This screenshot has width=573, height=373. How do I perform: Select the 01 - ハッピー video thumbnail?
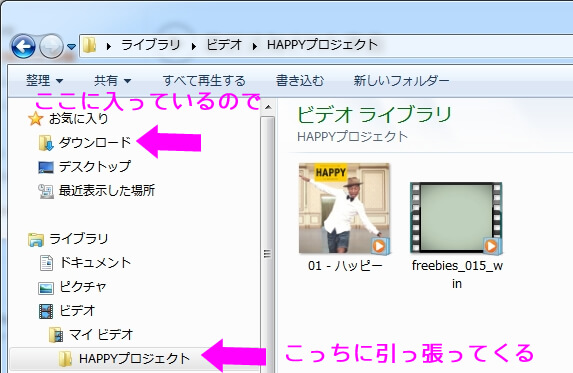coord(344,208)
